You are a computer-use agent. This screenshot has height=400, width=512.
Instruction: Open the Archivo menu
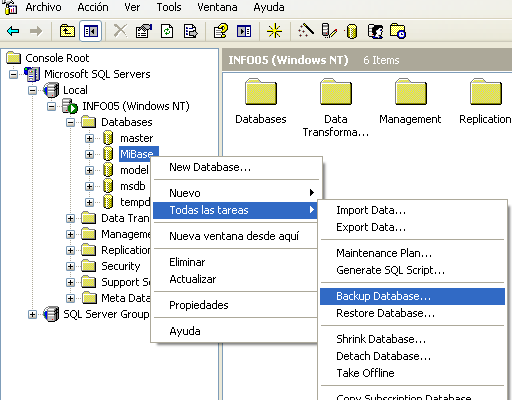point(43,7)
